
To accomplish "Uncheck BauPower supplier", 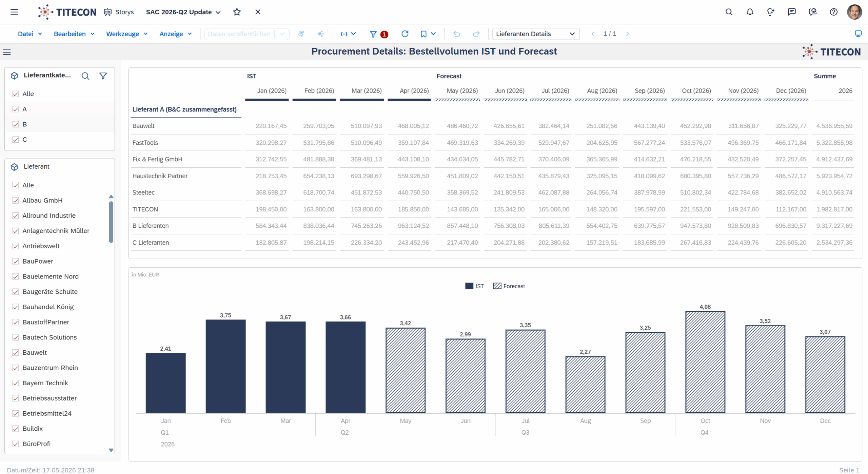I will click(x=15, y=262).
